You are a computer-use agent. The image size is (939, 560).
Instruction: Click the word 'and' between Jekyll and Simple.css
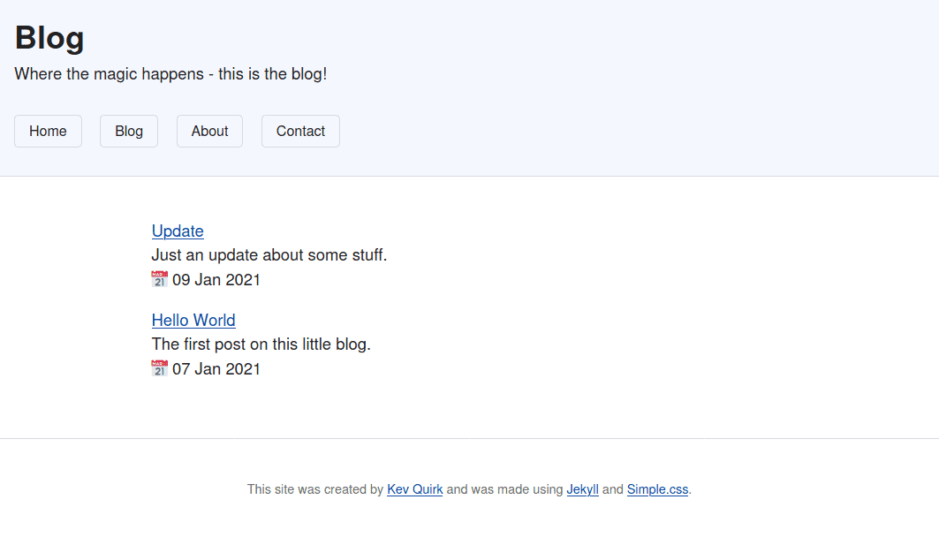[613, 489]
